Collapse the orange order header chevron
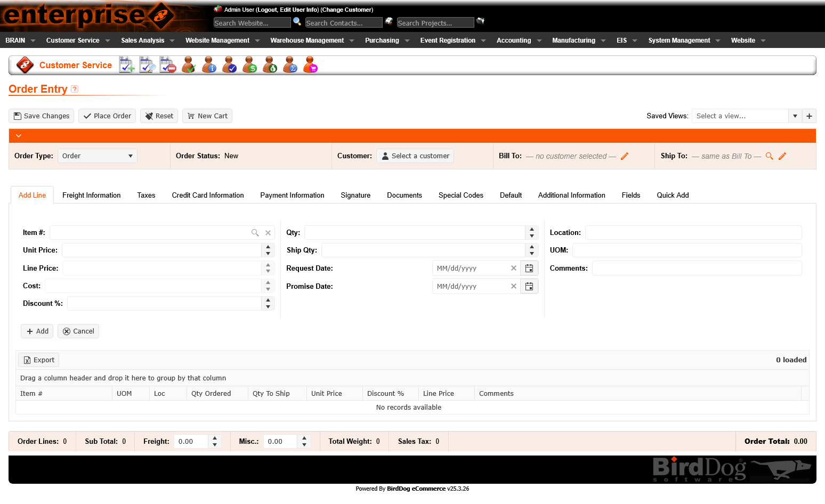 click(x=19, y=136)
